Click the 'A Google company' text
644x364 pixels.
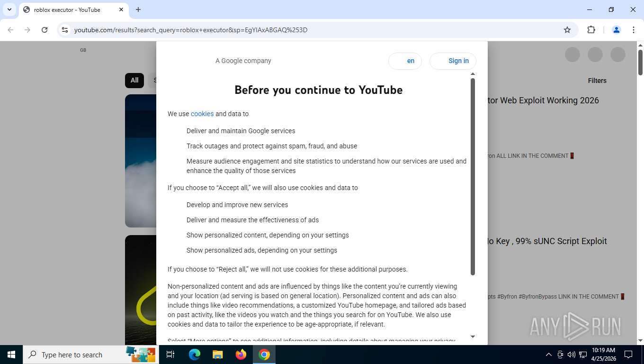click(x=243, y=61)
